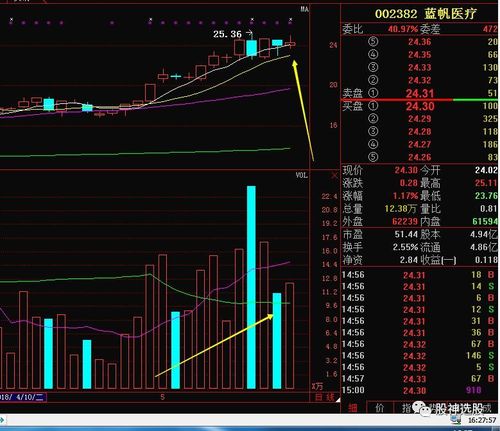Close the VOL indicator panel with red X
Image resolution: width=500 pixels, height=431 pixels.
click(334, 175)
